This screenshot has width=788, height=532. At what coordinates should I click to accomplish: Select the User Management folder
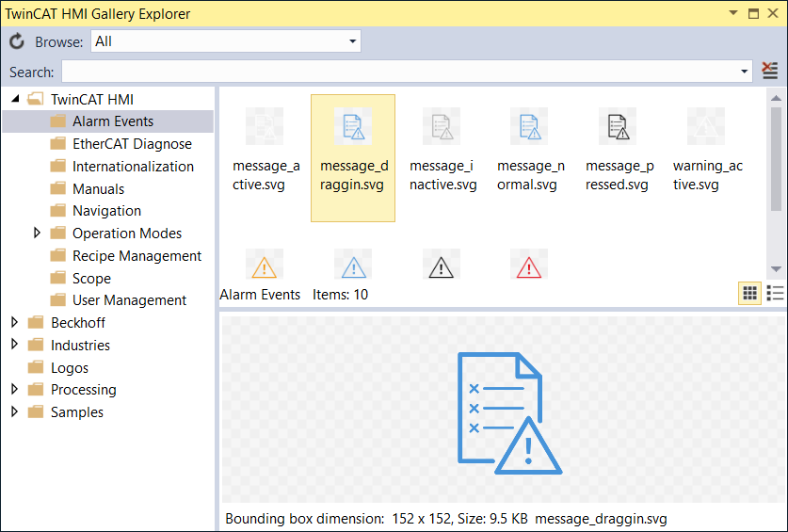(119, 300)
